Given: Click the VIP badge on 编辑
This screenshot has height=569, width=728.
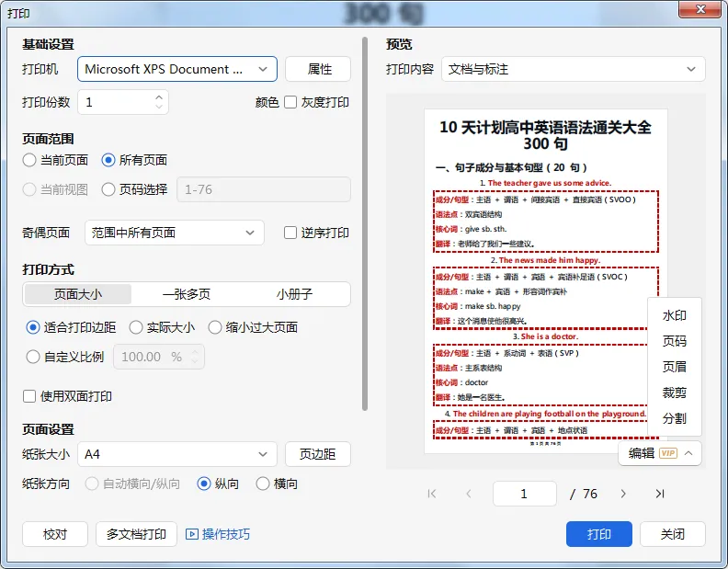Looking at the screenshot, I should pos(668,453).
